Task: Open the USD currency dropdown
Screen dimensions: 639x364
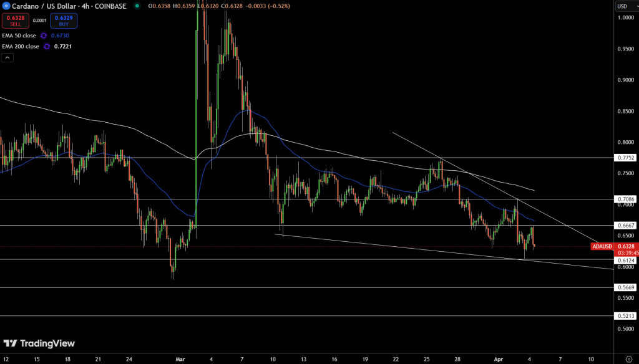Action: pyautogui.click(x=626, y=6)
